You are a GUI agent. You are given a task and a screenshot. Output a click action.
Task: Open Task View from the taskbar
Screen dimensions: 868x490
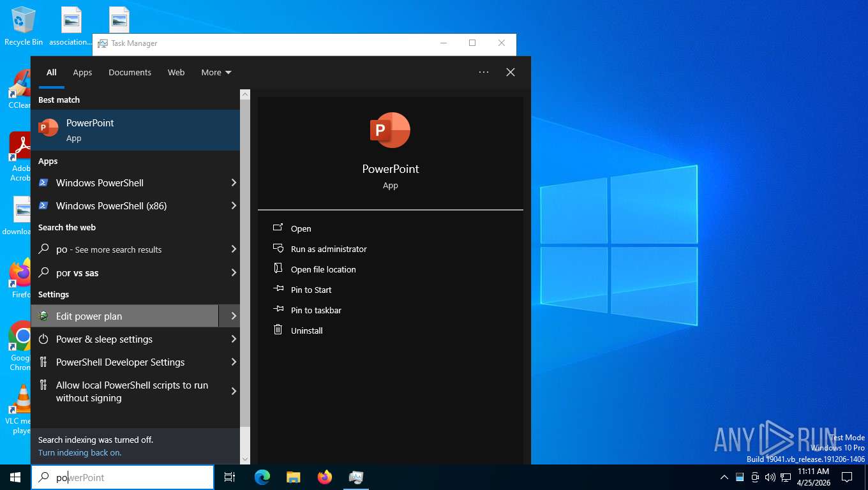click(230, 477)
